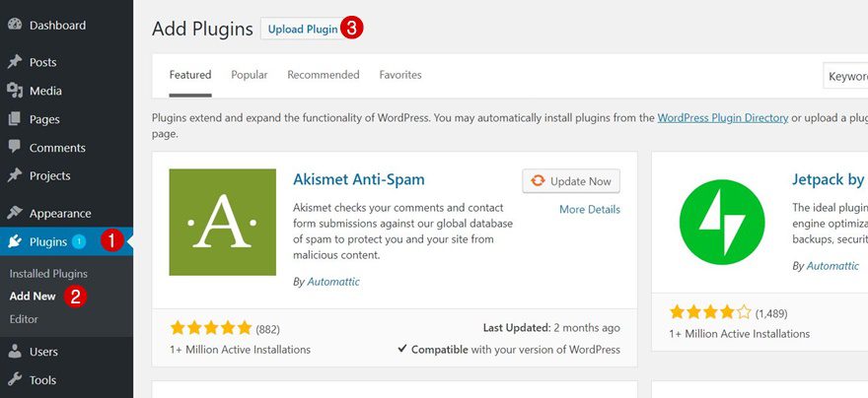Viewport: 868px width, 398px height.
Task: Click the Dashboard icon in sidebar
Action: click(x=15, y=26)
